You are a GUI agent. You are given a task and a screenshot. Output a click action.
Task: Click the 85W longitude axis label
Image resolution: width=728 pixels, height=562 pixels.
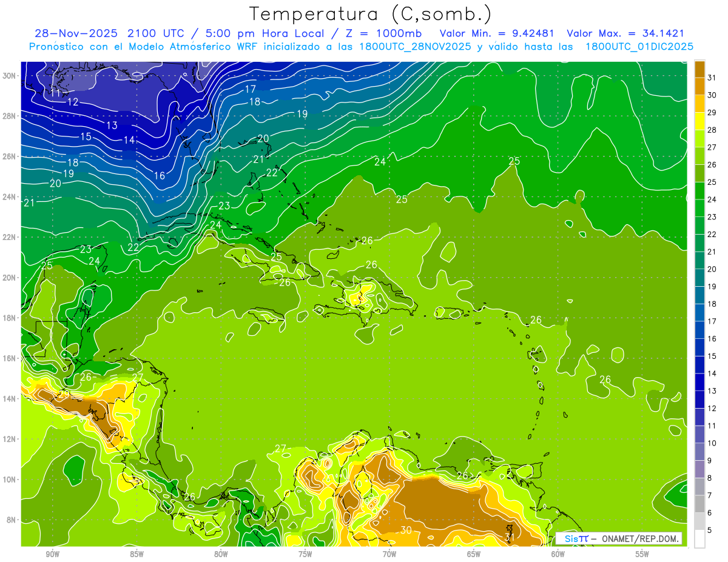point(136,554)
